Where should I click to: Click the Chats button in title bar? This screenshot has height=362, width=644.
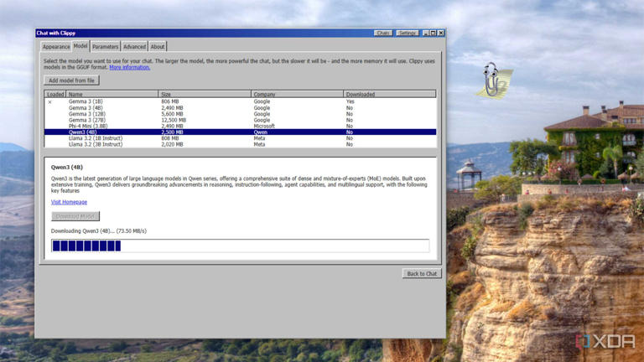coord(382,33)
